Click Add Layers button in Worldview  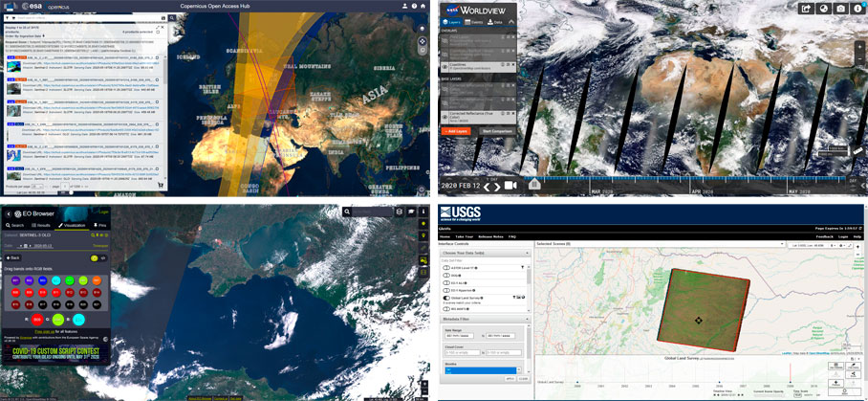pyautogui.click(x=456, y=131)
